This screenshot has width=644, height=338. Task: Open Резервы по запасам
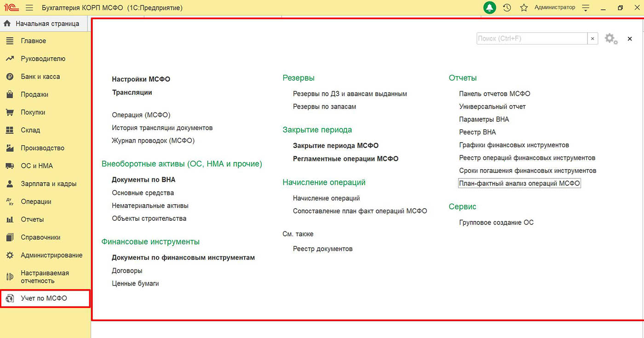[x=325, y=107]
